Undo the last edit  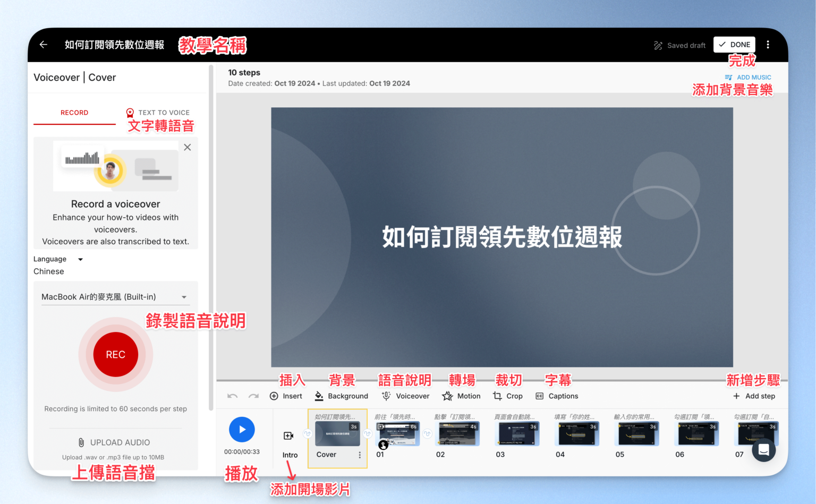[x=232, y=396]
